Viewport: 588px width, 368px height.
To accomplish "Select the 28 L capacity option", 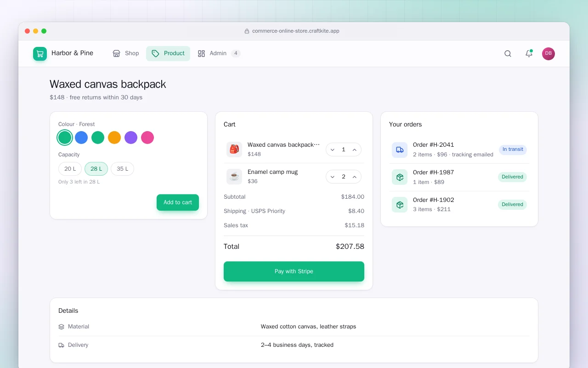I will [x=96, y=169].
